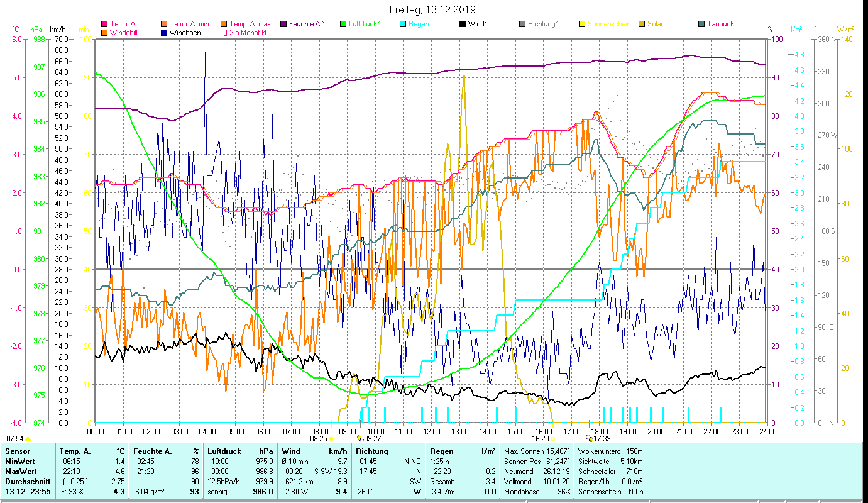Click the Mondphase -96% entry

(x=537, y=492)
